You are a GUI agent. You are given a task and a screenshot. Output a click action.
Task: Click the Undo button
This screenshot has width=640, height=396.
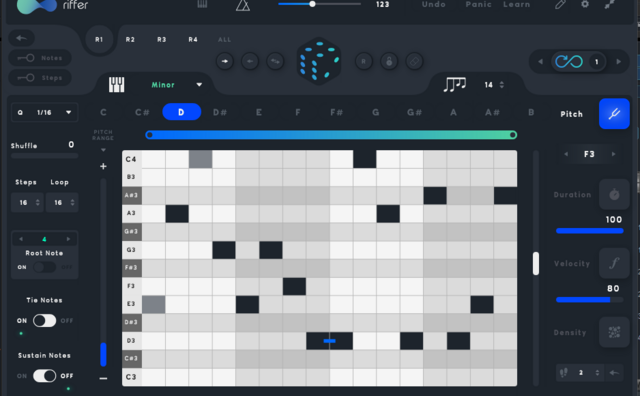click(x=434, y=4)
